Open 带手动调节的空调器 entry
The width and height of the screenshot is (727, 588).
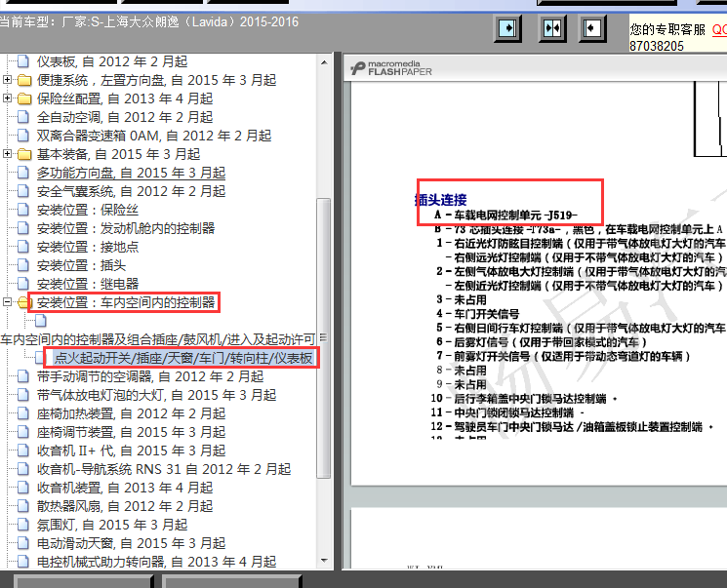coord(150,376)
